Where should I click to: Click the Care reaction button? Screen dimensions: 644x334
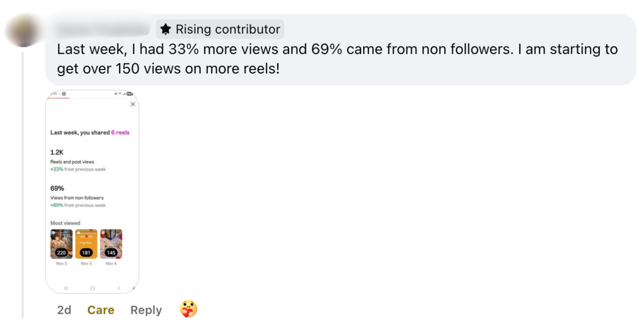[x=101, y=310]
